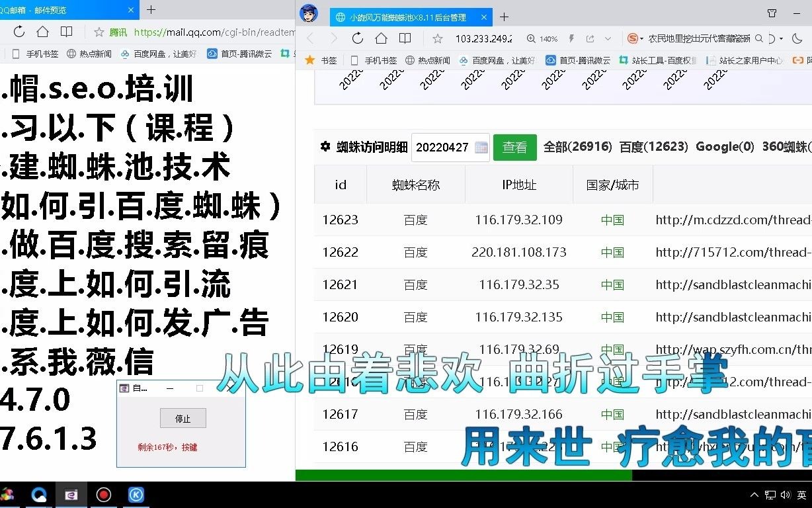The width and height of the screenshot is (812, 508).
Task: Click the mail.qq.com address bar
Action: pos(214,32)
